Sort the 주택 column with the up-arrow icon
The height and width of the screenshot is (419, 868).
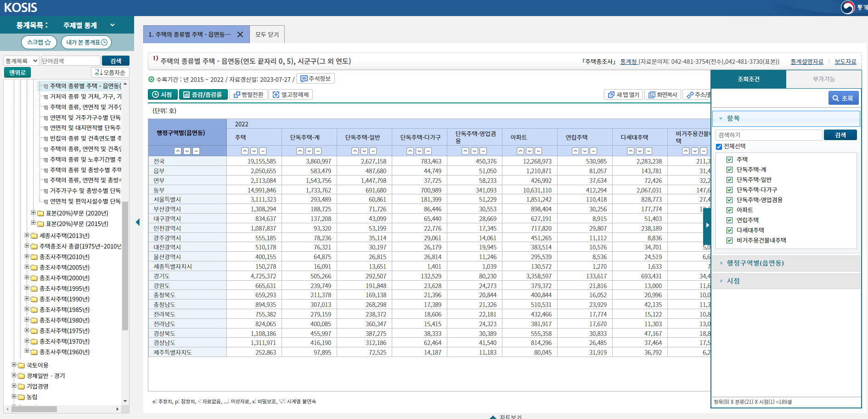coord(245,151)
